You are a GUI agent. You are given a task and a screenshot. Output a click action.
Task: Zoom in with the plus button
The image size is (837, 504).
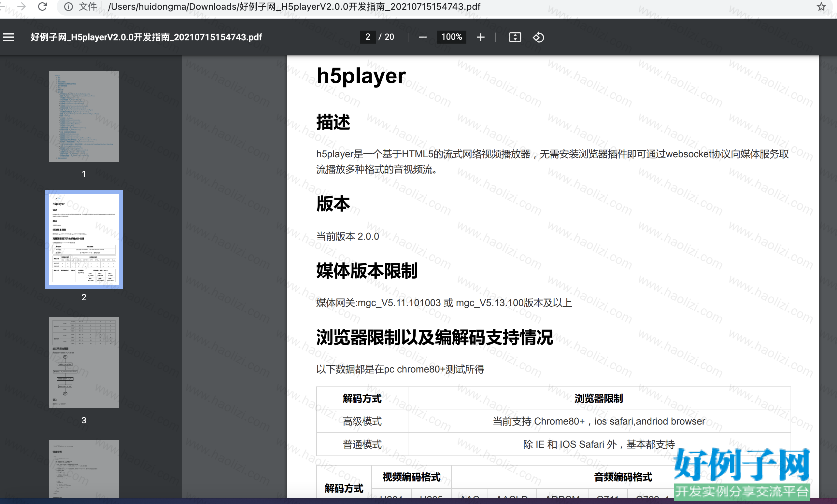point(480,37)
